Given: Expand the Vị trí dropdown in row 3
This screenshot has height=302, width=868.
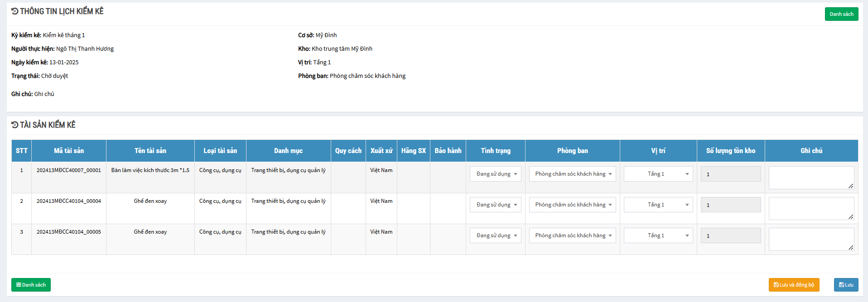Looking at the screenshot, I should point(658,235).
